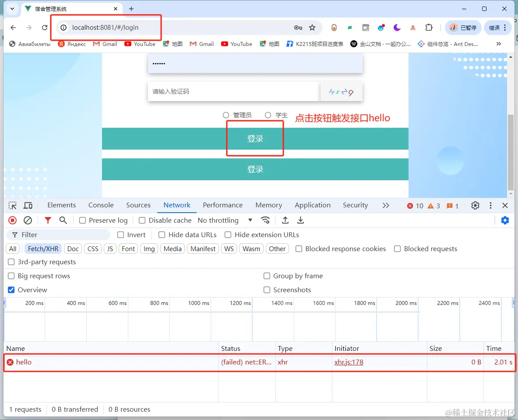Click the issues count 1 badge
518x420 pixels.
[453, 206]
